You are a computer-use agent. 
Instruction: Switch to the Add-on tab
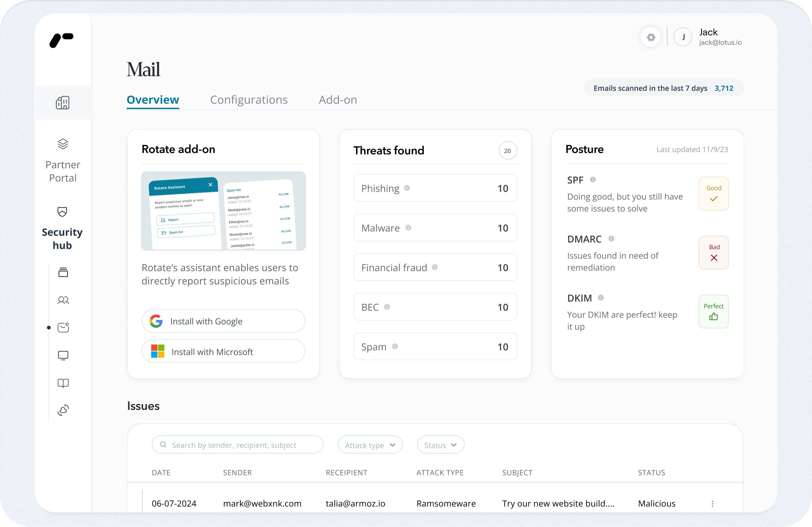pyautogui.click(x=338, y=100)
